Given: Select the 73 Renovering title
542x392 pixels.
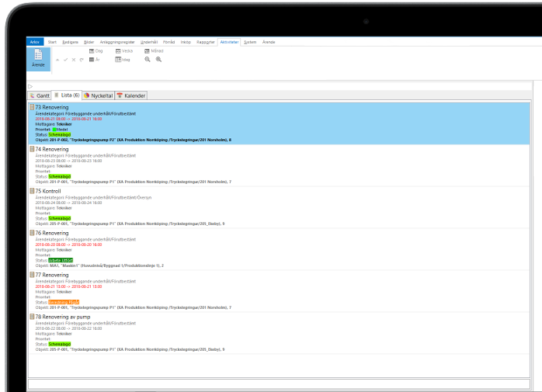Looking at the screenshot, I should click(52, 107).
